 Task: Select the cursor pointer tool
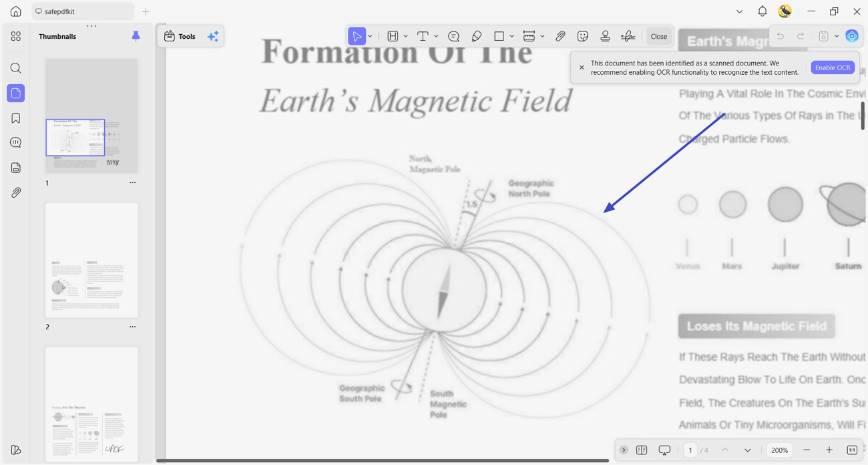pos(357,36)
